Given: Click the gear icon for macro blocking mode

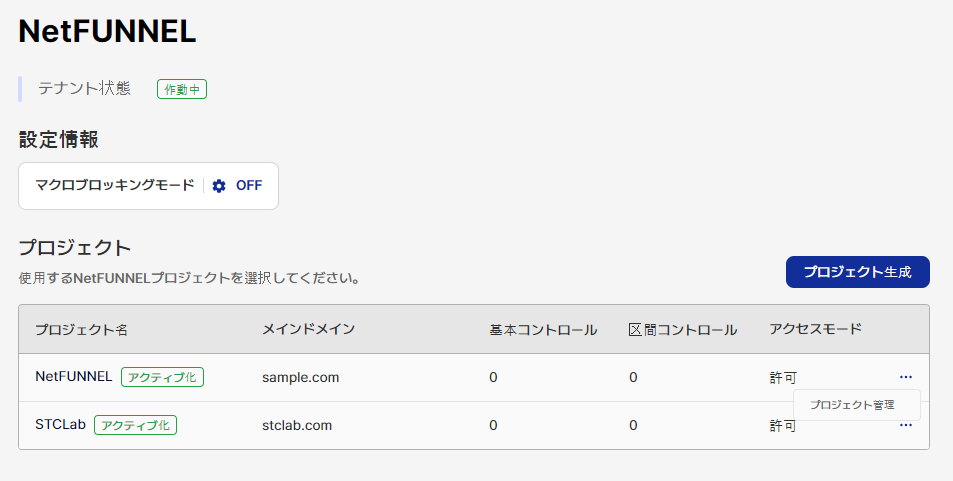Looking at the screenshot, I should pyautogui.click(x=219, y=186).
